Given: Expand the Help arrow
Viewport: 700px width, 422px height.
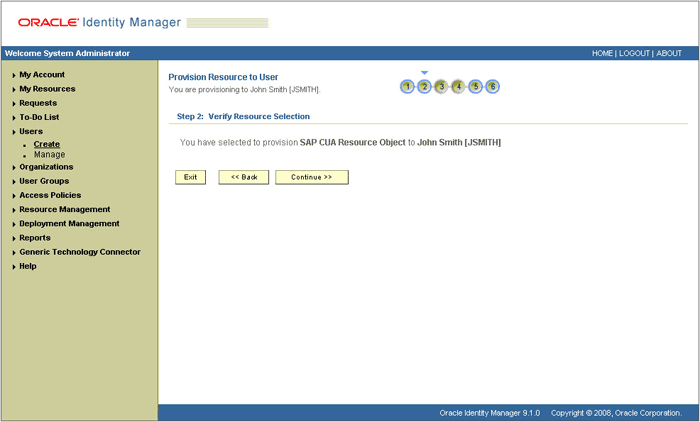Looking at the screenshot, I should pyautogui.click(x=14, y=267).
